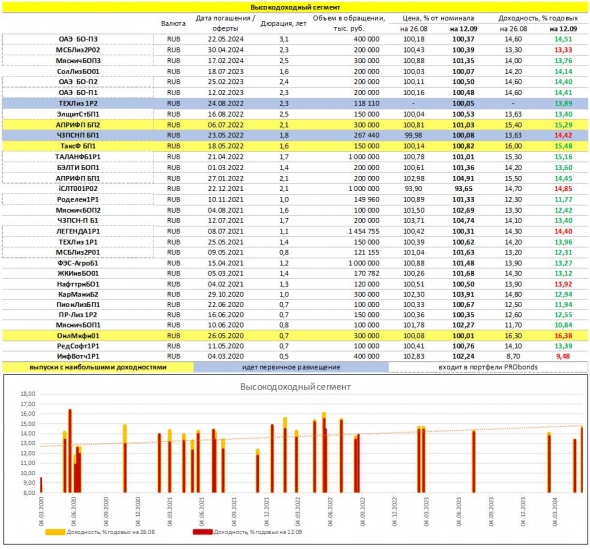Select the ЧЗПСНП БП1 blue row name
The width and height of the screenshot is (590, 549).
(78, 135)
